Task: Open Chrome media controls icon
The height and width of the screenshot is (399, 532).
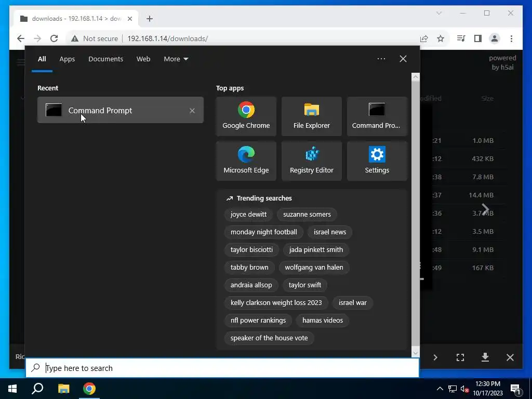Action: tap(461, 38)
